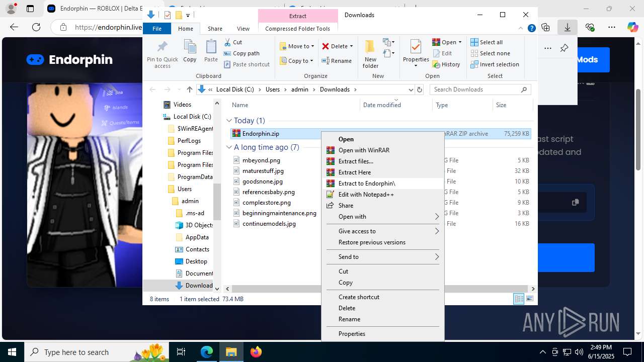Click Invert selection in ribbon

coord(495,64)
